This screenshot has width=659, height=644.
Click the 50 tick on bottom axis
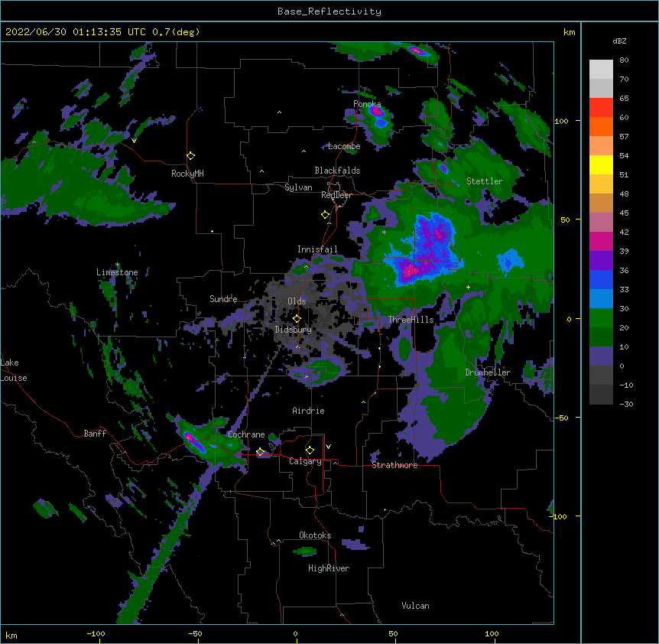click(x=393, y=633)
